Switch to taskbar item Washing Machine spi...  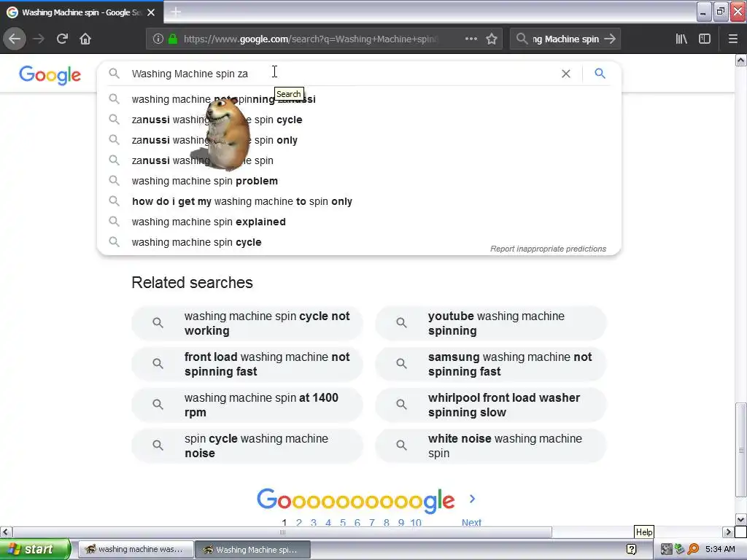253,549
